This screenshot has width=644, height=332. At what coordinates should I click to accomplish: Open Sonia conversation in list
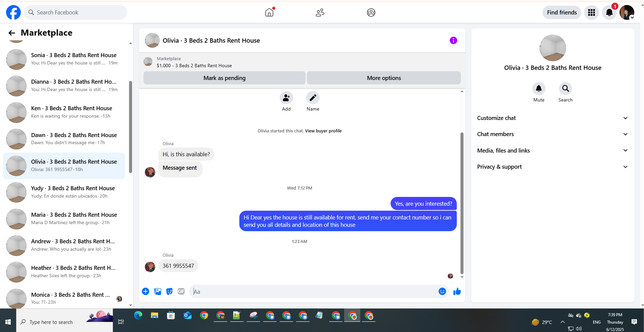tap(64, 59)
